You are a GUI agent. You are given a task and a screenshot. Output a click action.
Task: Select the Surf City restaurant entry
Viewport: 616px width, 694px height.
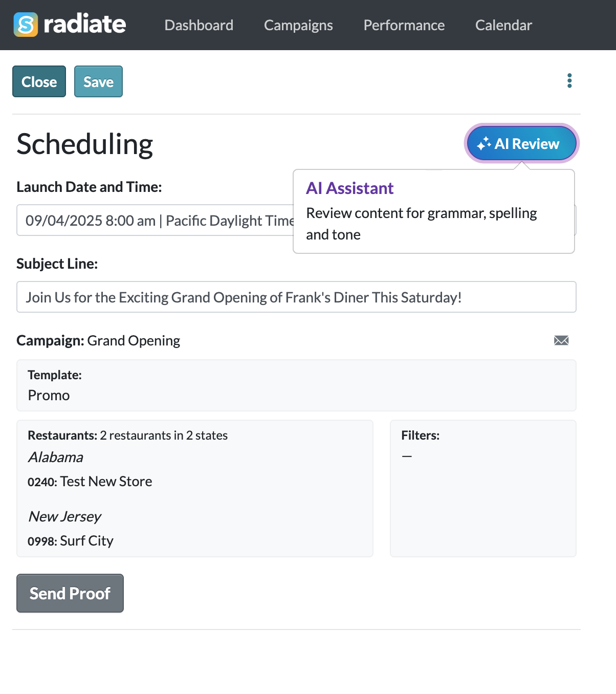click(71, 541)
